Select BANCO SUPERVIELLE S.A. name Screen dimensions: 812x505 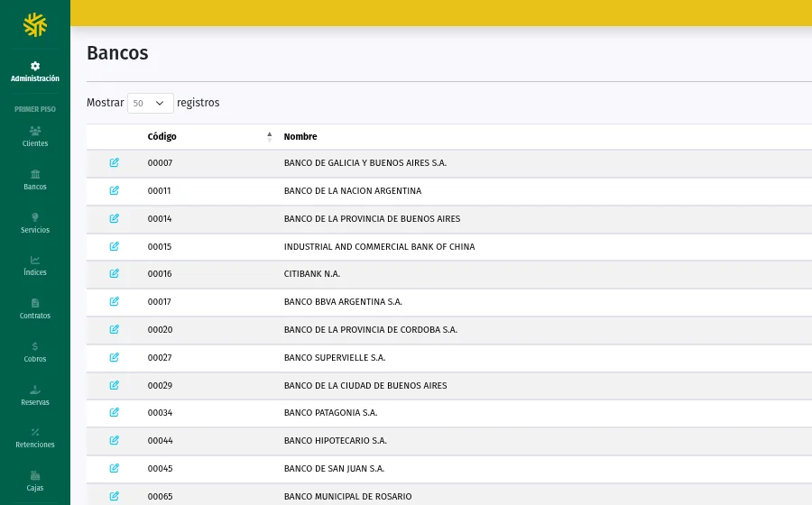(335, 357)
